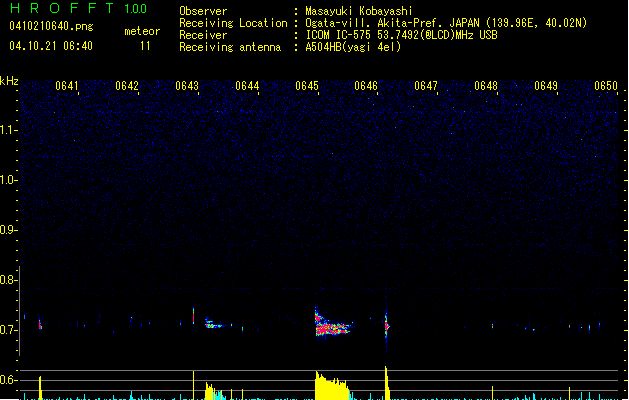Click the meteor echo spike after 0646

387,325
